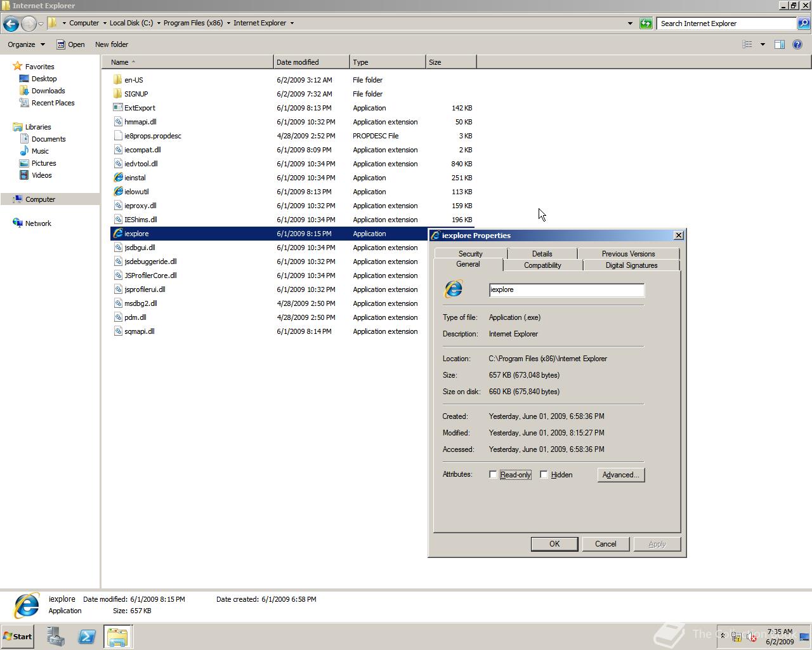The width and height of the screenshot is (812, 650).
Task: Click the file name field in Properties
Action: coord(566,289)
